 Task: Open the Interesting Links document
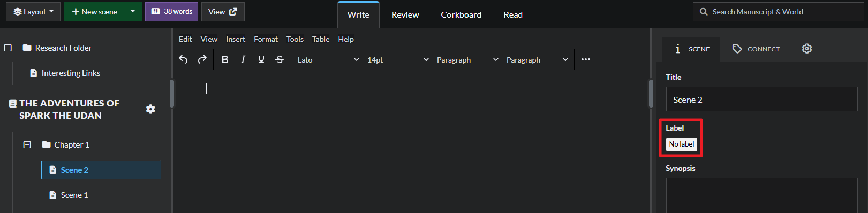(65, 73)
